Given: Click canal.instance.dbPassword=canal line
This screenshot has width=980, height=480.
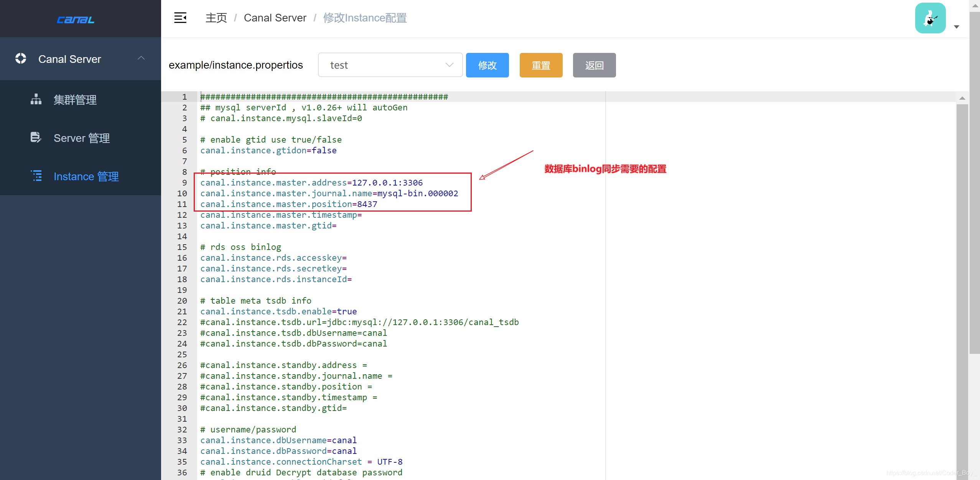Looking at the screenshot, I should 278,451.
